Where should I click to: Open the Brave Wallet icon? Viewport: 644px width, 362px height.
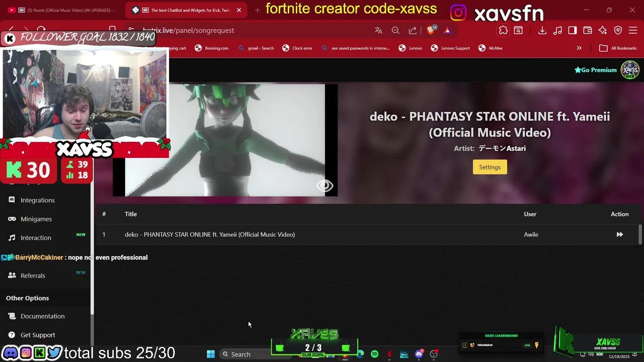coord(588,30)
